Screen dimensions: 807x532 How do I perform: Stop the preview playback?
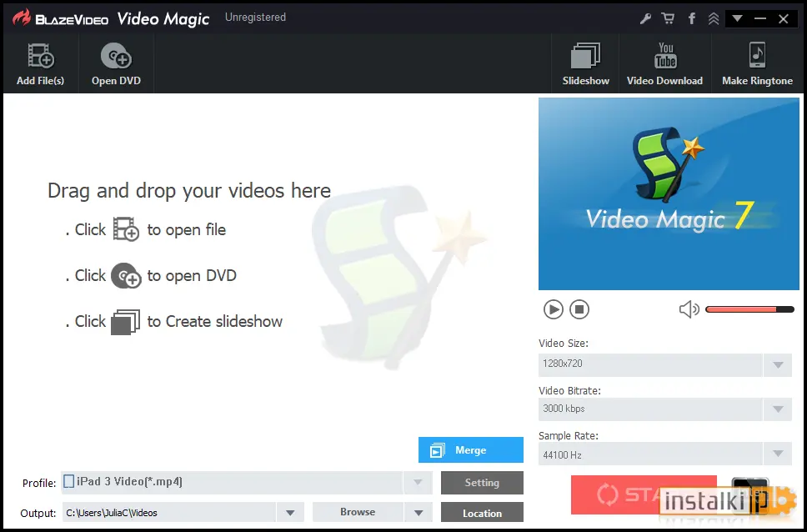click(579, 309)
